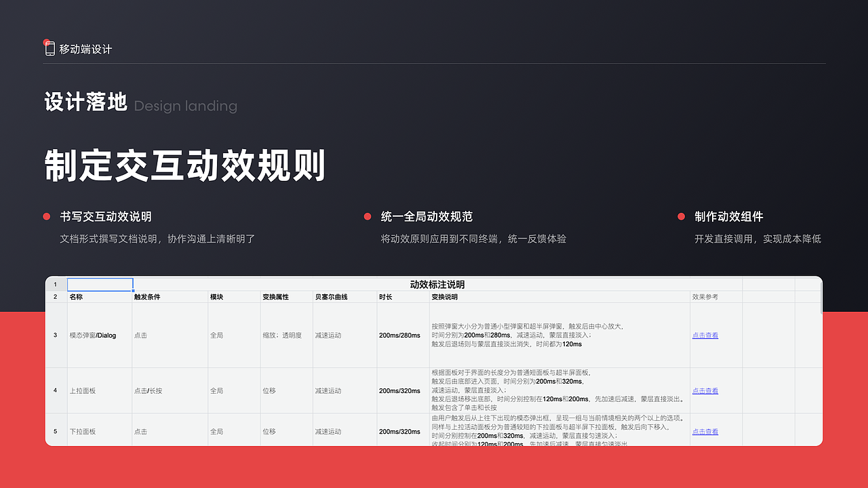This screenshot has width=868, height=488.
Task: Select the empty highlighted cell in row 1
Action: point(100,284)
